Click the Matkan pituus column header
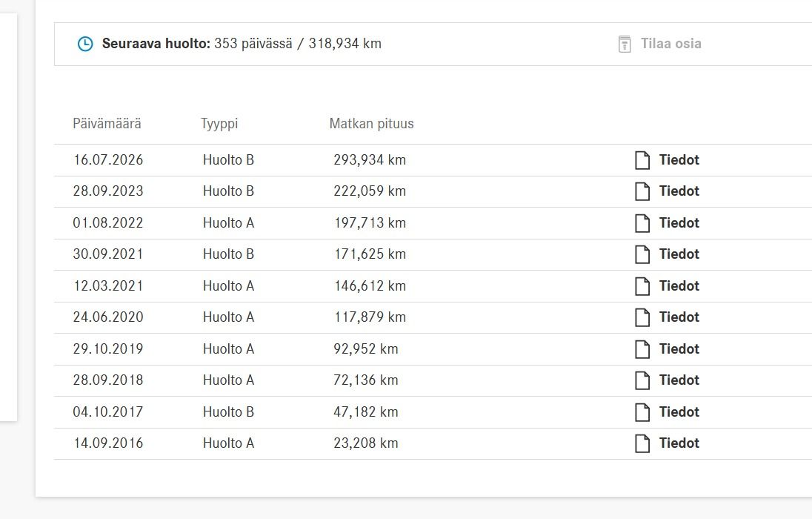Screen dimensions: 812x519 pyautogui.click(x=371, y=124)
